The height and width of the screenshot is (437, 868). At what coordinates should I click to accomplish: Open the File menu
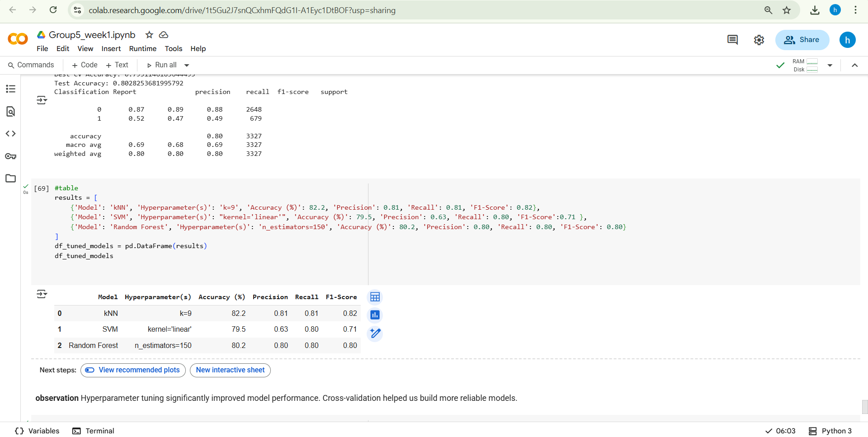(42, 49)
